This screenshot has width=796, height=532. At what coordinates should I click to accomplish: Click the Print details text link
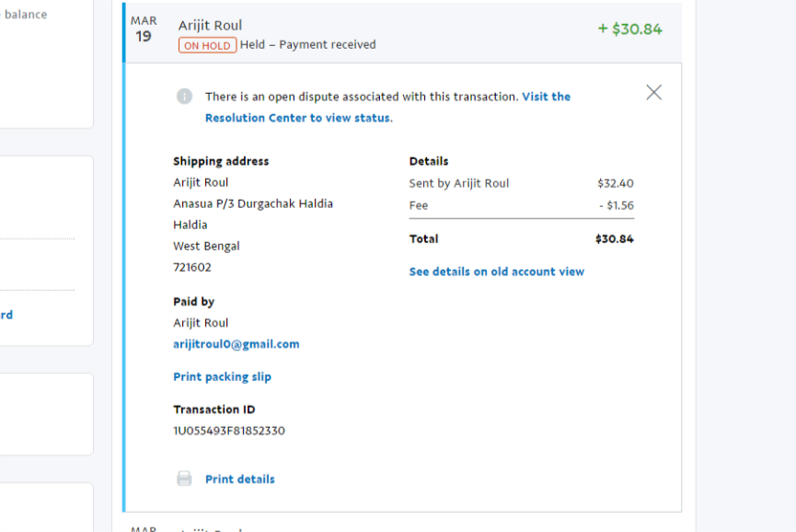pos(239,479)
